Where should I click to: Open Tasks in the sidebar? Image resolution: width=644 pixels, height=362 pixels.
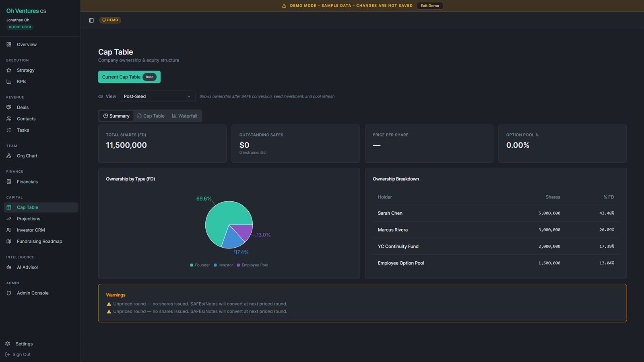pos(40,130)
